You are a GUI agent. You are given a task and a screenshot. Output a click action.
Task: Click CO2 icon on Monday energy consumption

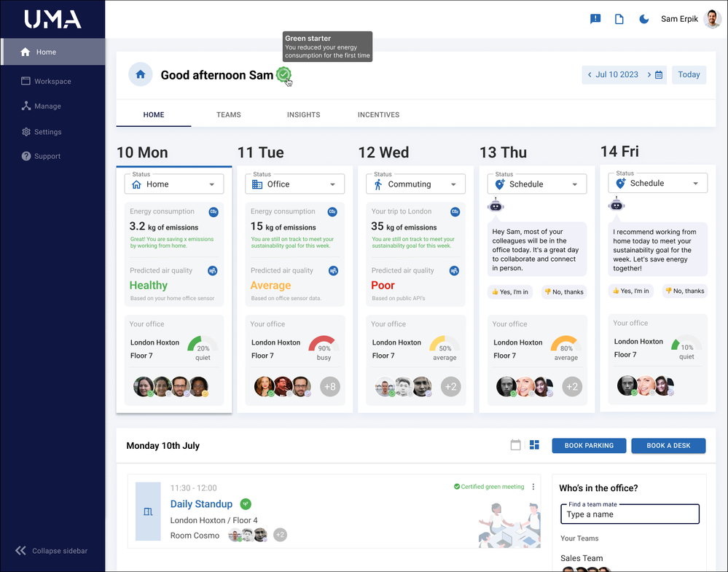(x=213, y=212)
